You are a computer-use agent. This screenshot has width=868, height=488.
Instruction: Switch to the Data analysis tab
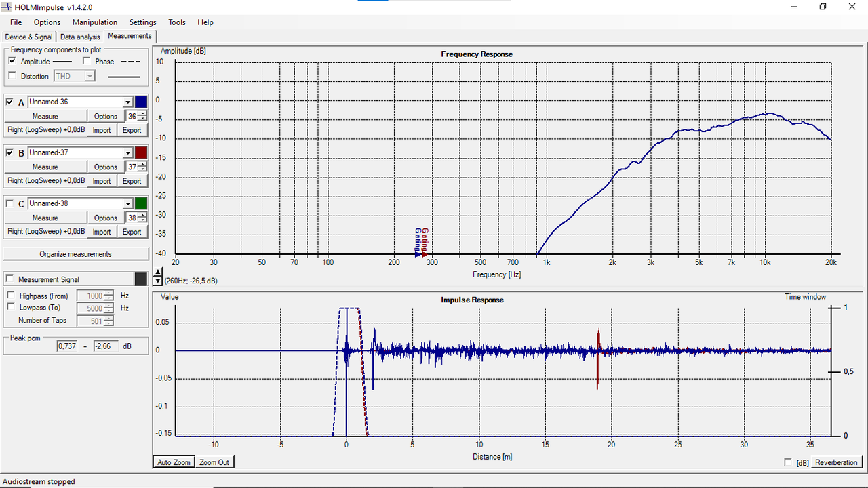(80, 37)
